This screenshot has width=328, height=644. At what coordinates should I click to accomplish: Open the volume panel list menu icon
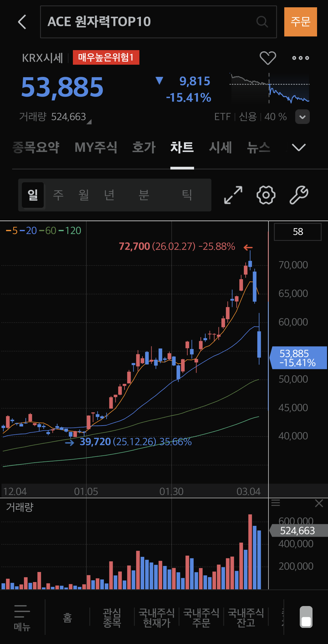point(275,503)
